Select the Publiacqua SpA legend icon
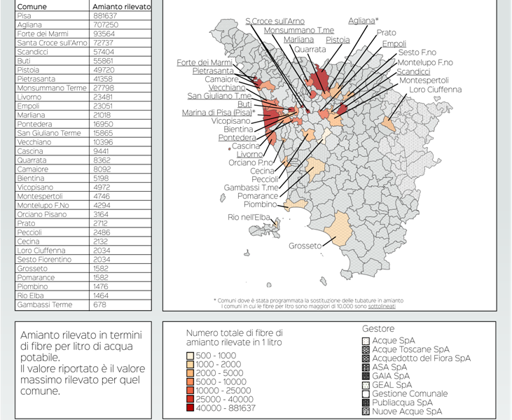The height and width of the screenshot is (420, 512). 365,402
